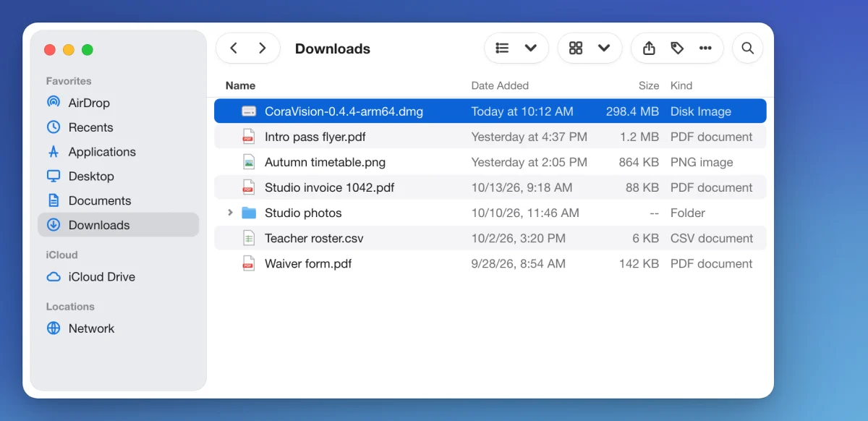Open the grouping options chevron

pyautogui.click(x=605, y=48)
